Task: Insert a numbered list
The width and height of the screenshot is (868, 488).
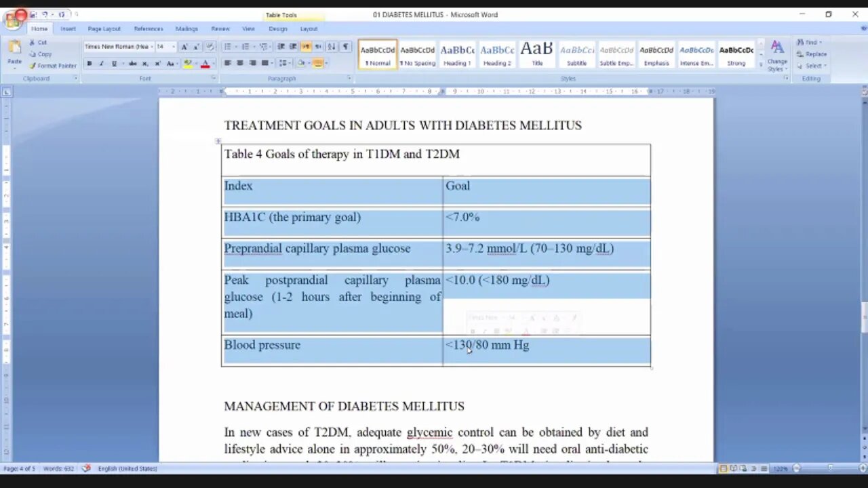Action: [247, 47]
